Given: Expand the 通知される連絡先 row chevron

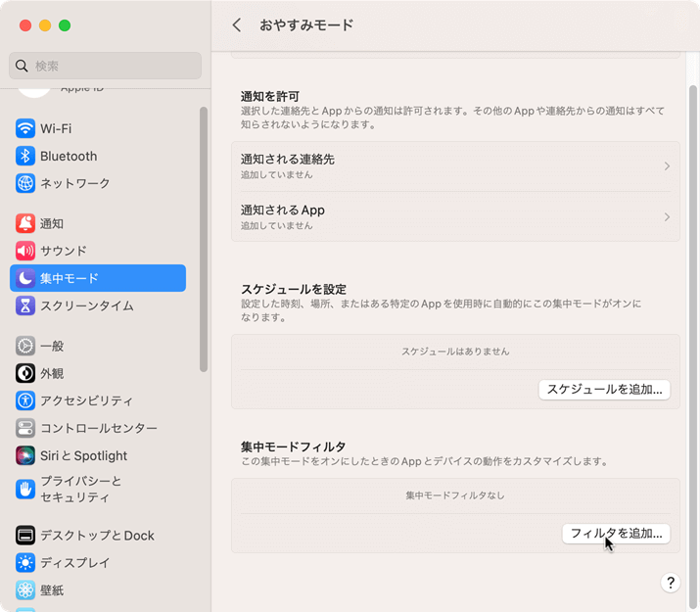Looking at the screenshot, I should [x=667, y=166].
